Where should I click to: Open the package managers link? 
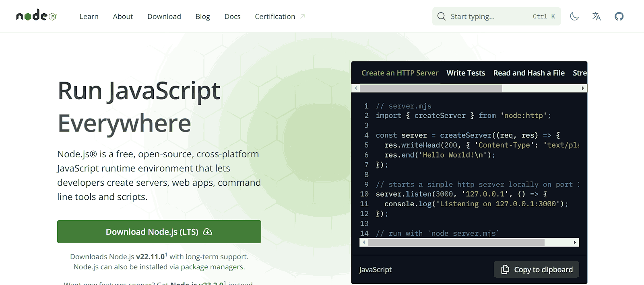(x=212, y=267)
